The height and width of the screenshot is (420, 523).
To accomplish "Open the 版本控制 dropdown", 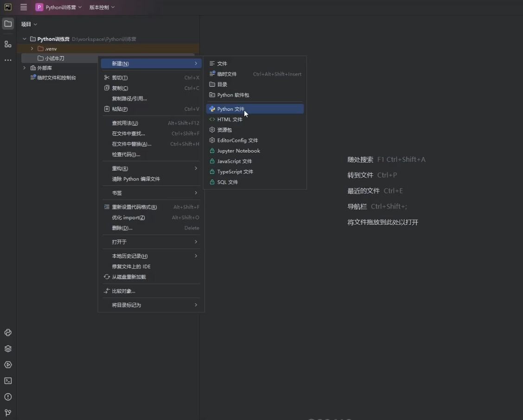I will (102, 7).
